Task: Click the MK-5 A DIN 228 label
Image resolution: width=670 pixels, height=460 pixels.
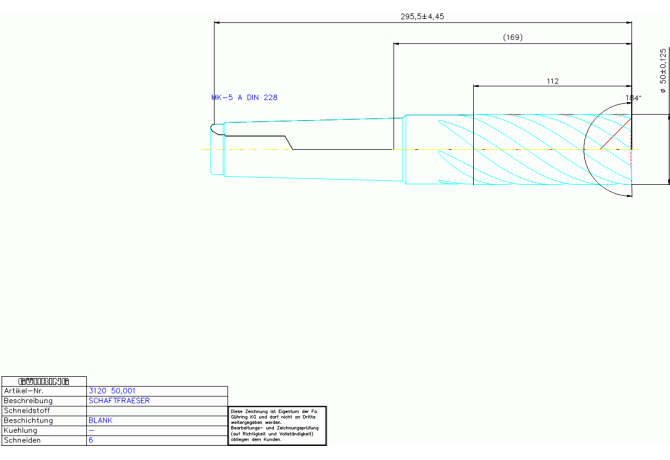Action: coord(244,98)
